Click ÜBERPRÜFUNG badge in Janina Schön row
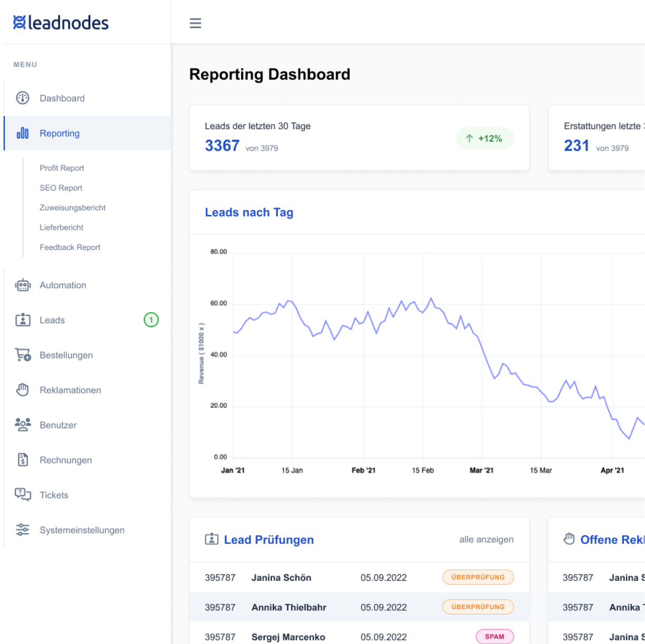Viewport: 645px width, 644px height. click(478, 577)
